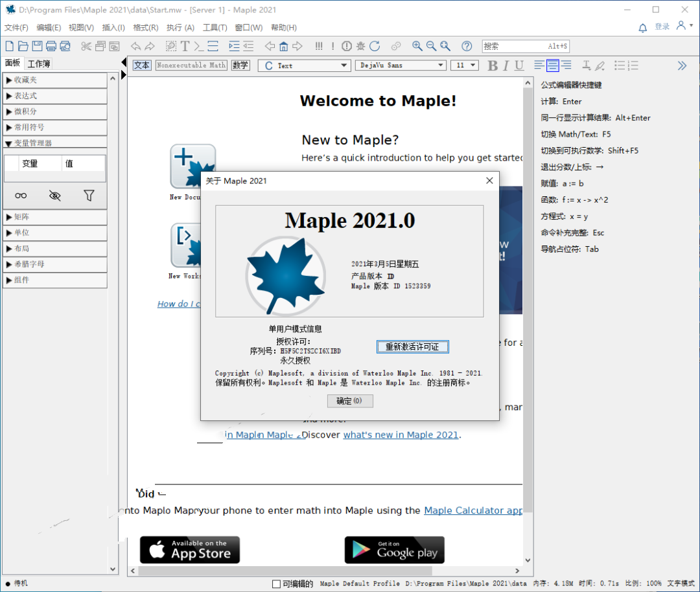Tick the 可编辑的 checkbox
The height and width of the screenshot is (592, 700).
tap(276, 584)
